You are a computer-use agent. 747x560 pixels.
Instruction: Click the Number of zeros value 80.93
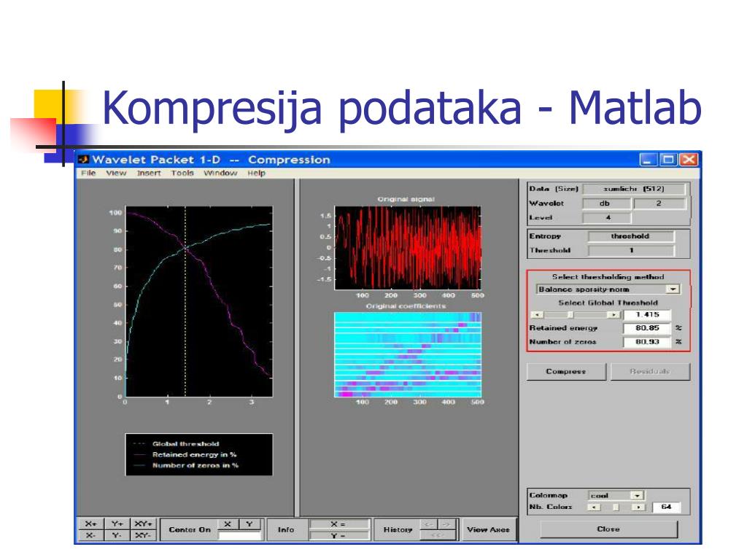click(647, 342)
